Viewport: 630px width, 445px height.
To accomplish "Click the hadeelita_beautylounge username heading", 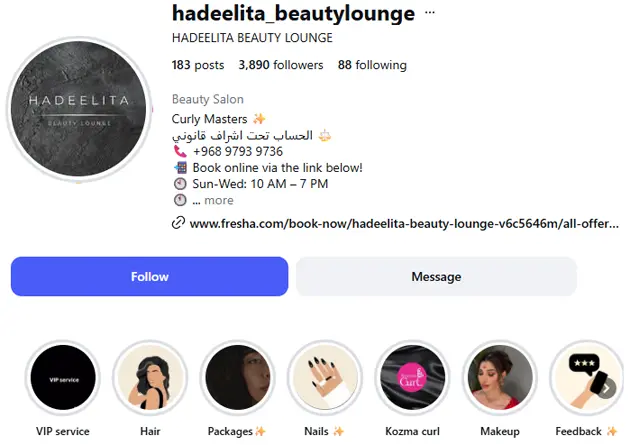I will click(293, 13).
